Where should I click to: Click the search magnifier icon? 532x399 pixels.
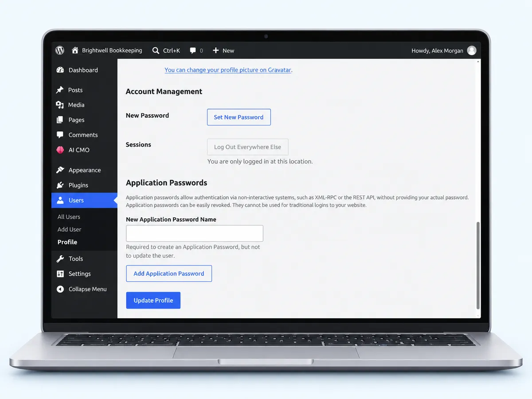(156, 51)
